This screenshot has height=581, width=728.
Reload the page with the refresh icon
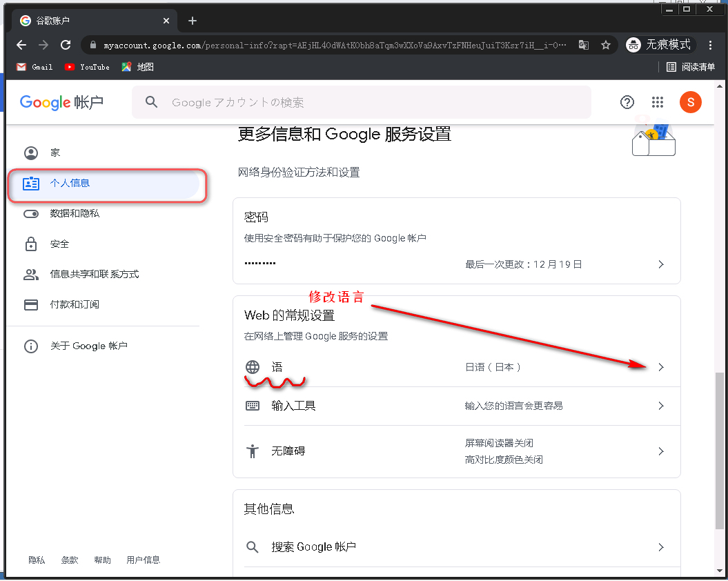(66, 45)
